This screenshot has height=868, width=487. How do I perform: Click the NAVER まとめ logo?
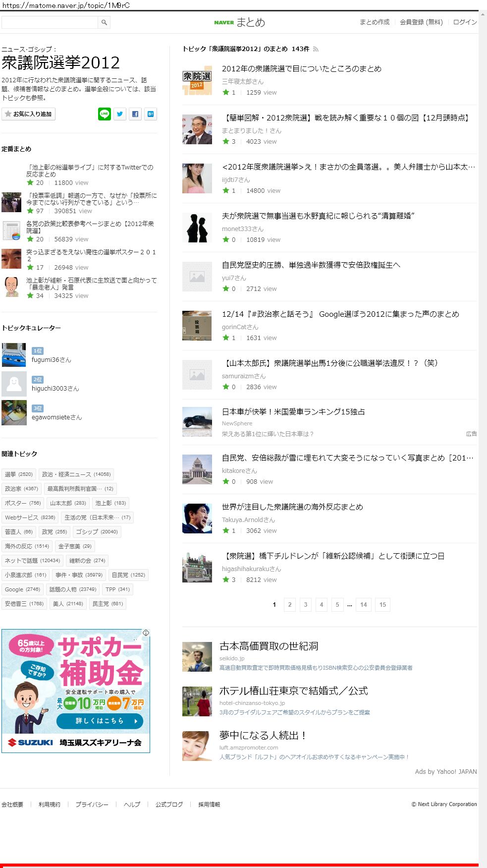tap(240, 22)
